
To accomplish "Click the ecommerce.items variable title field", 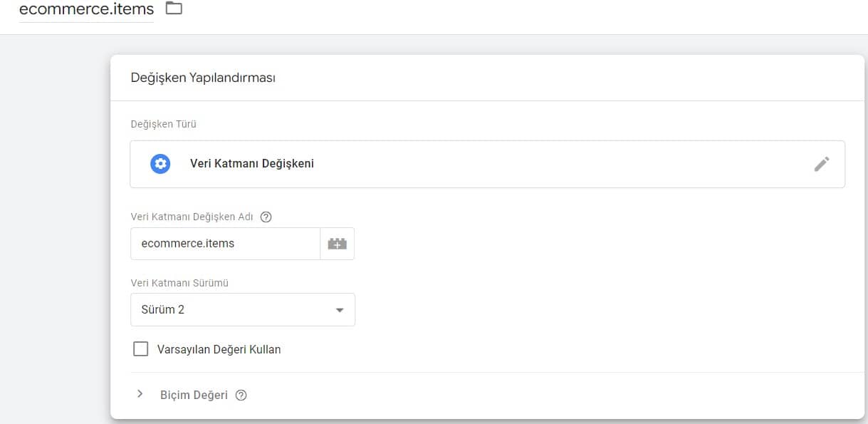I will point(86,10).
